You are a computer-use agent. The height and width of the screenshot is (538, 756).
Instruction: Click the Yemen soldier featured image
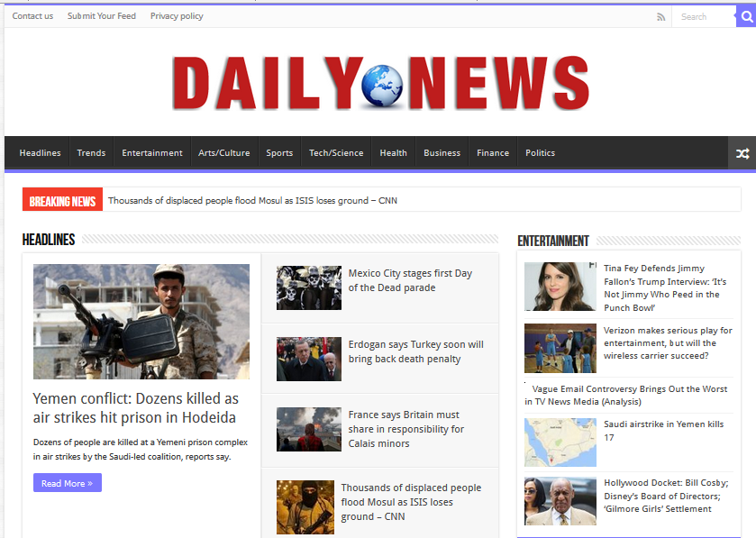click(x=141, y=321)
